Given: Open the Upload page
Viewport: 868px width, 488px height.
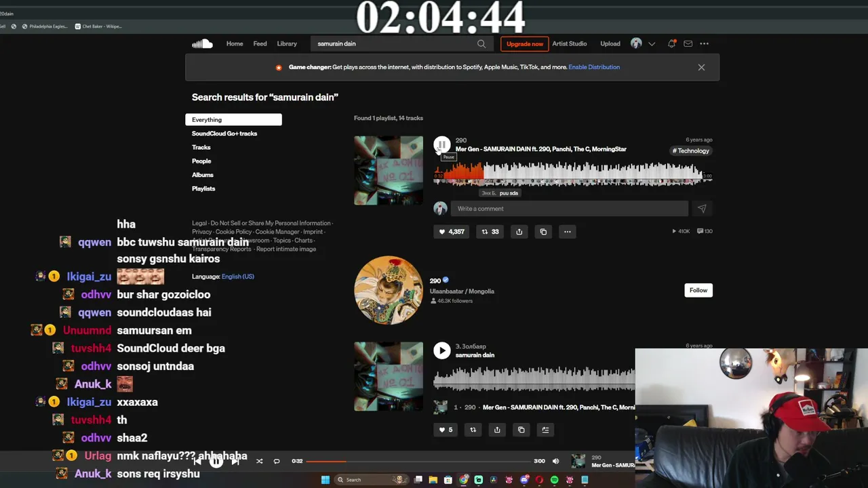Looking at the screenshot, I should click(x=610, y=44).
